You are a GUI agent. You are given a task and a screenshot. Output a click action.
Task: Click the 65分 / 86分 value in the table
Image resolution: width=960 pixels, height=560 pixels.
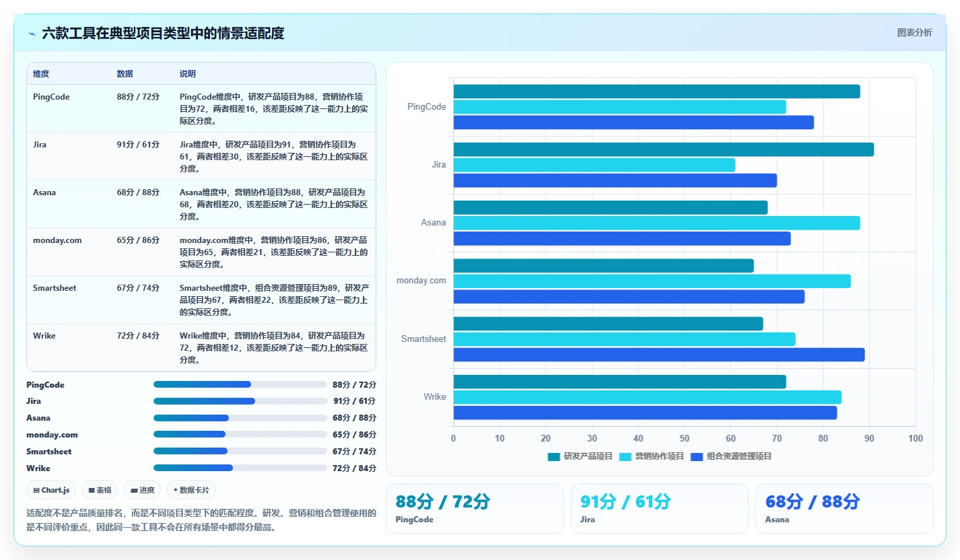138,240
